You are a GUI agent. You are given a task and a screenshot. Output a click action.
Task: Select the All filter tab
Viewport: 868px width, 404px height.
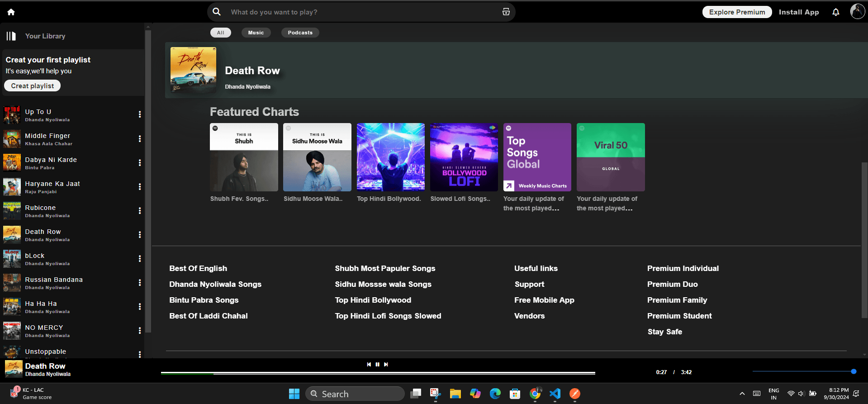click(221, 33)
